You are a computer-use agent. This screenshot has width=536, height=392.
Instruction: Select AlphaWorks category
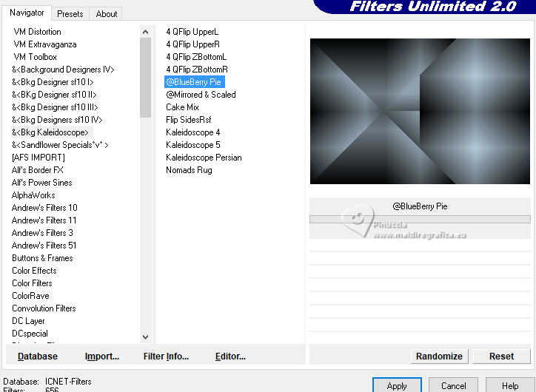pos(33,195)
